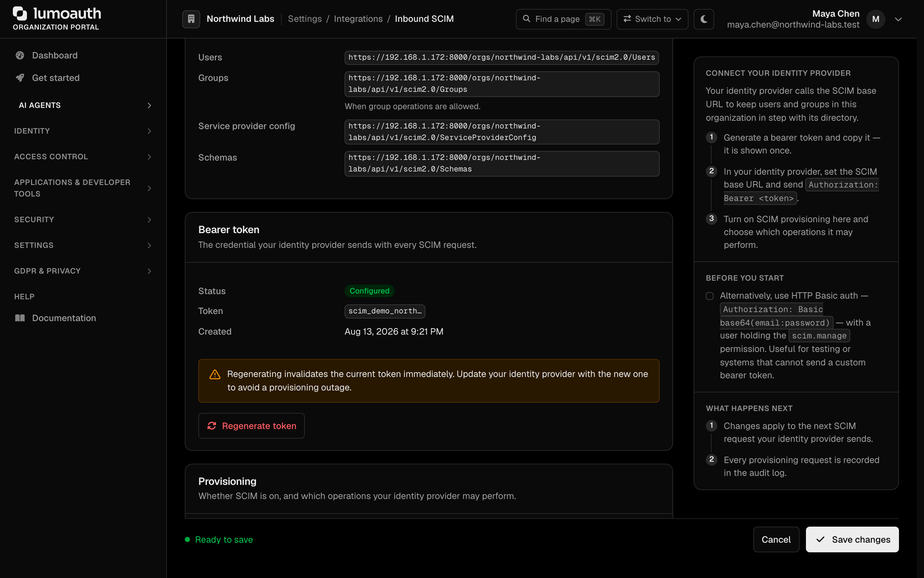Expand the Settings sidebar section

(x=83, y=245)
